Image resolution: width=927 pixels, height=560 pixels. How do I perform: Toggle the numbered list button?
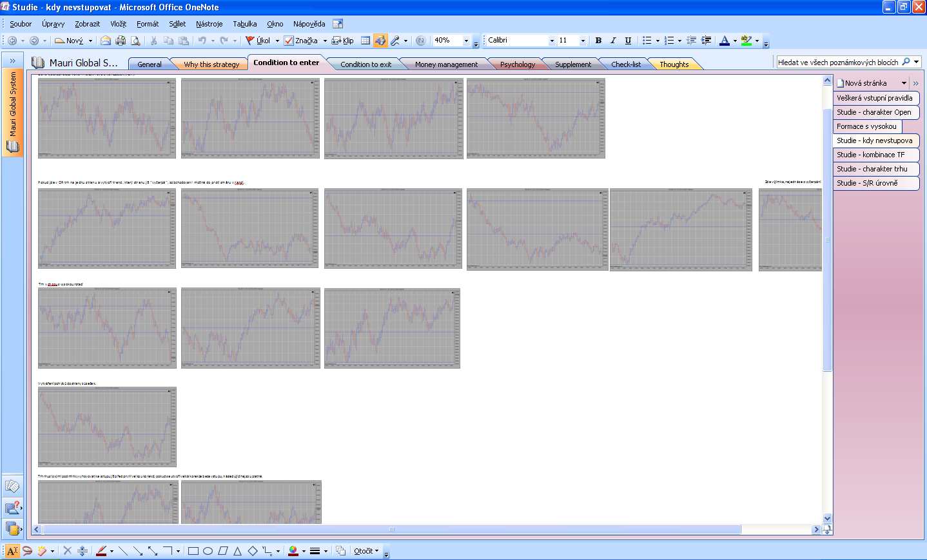pos(669,41)
